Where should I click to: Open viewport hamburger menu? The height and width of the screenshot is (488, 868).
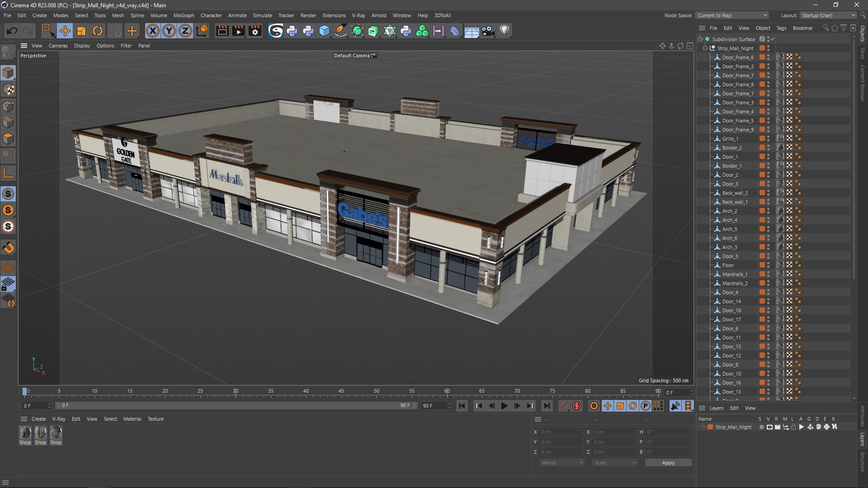click(24, 46)
